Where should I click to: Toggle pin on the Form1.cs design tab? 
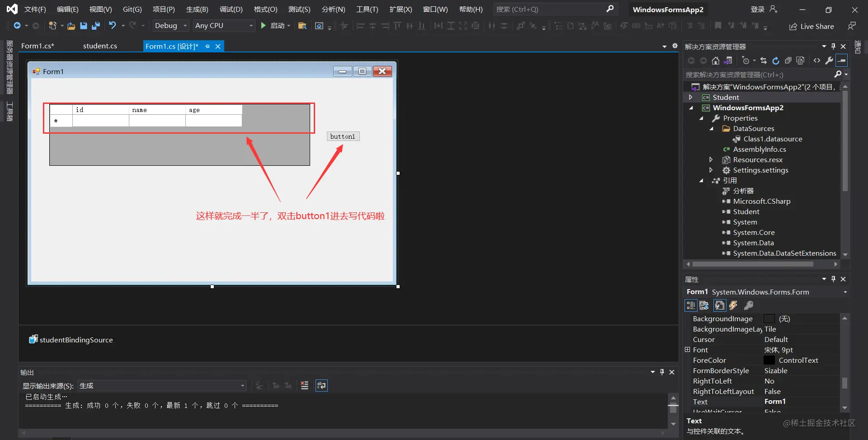(x=208, y=46)
